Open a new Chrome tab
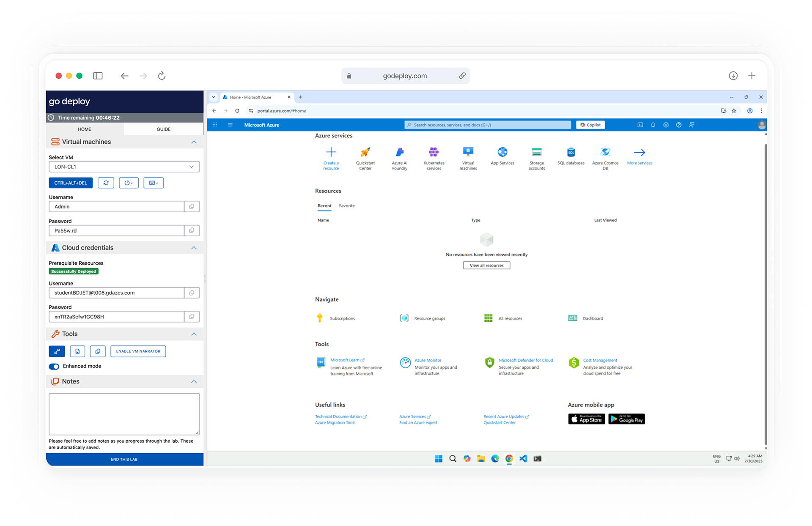The height and width of the screenshot is (526, 812). click(x=301, y=97)
